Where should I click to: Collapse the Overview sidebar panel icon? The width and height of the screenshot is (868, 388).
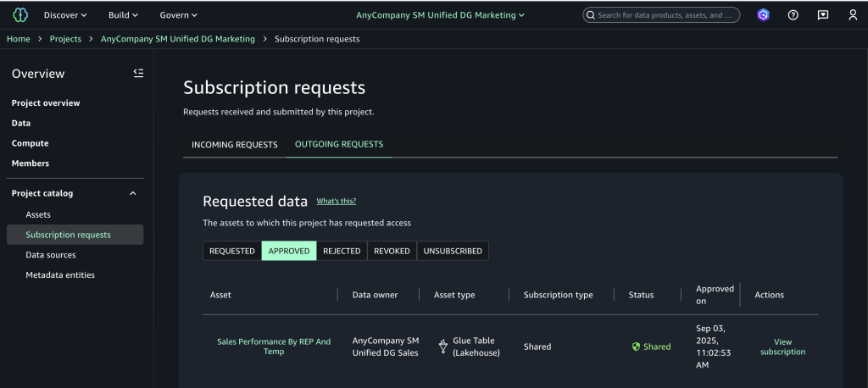pyautogui.click(x=138, y=74)
